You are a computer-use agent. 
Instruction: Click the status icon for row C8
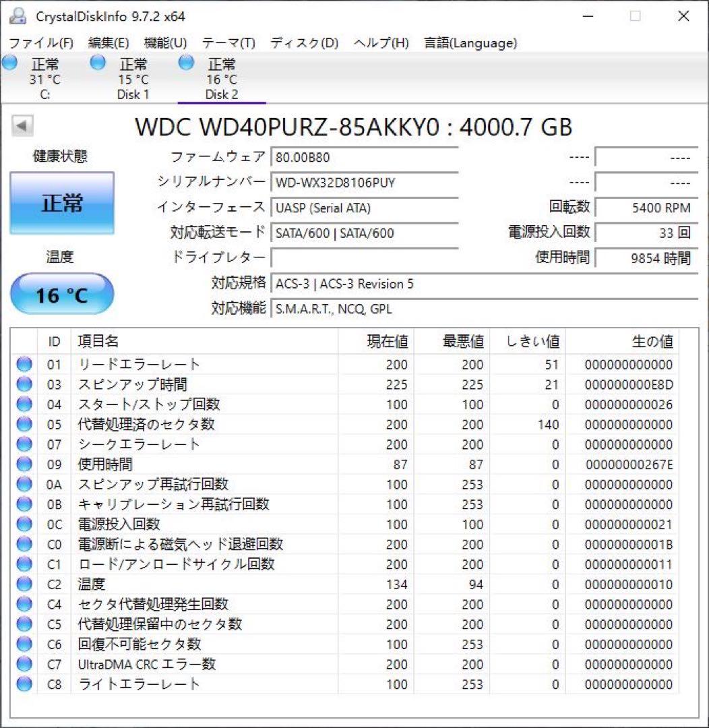point(24,684)
